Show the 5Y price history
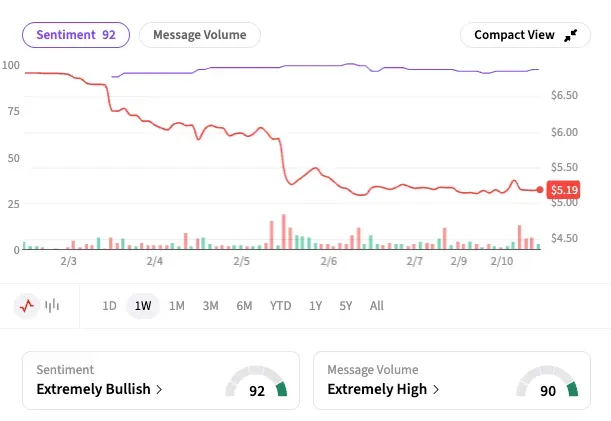Screen dimensions: 611x421 (x=346, y=306)
